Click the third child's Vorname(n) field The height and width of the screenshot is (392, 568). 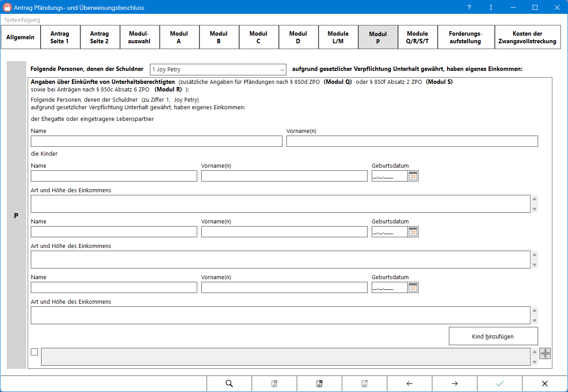coord(284,288)
